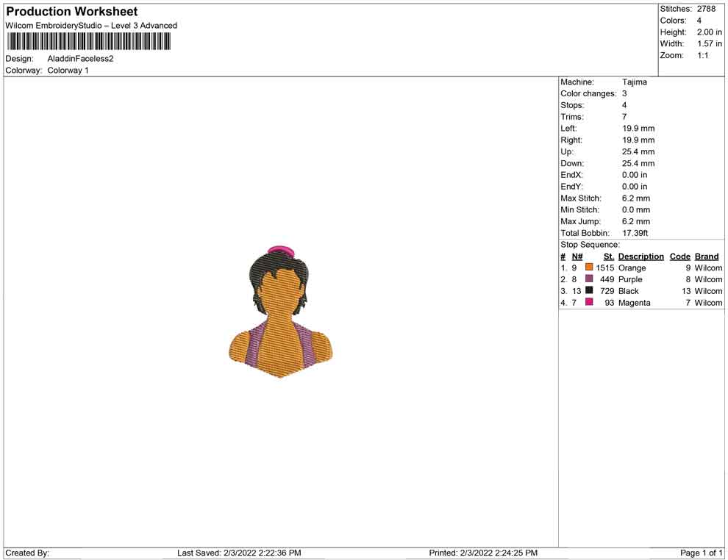Click the Zoom value '1:1'
728x560 pixels.
(x=702, y=55)
